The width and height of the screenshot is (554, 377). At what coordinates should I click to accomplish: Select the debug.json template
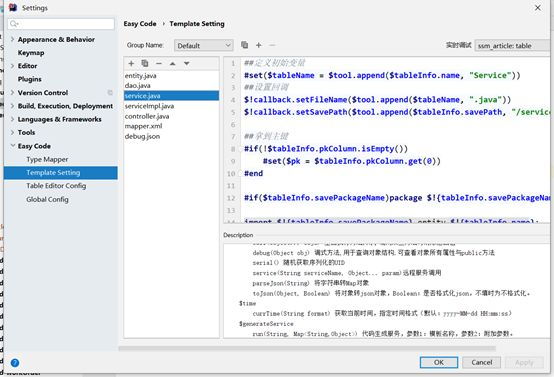[171, 136]
